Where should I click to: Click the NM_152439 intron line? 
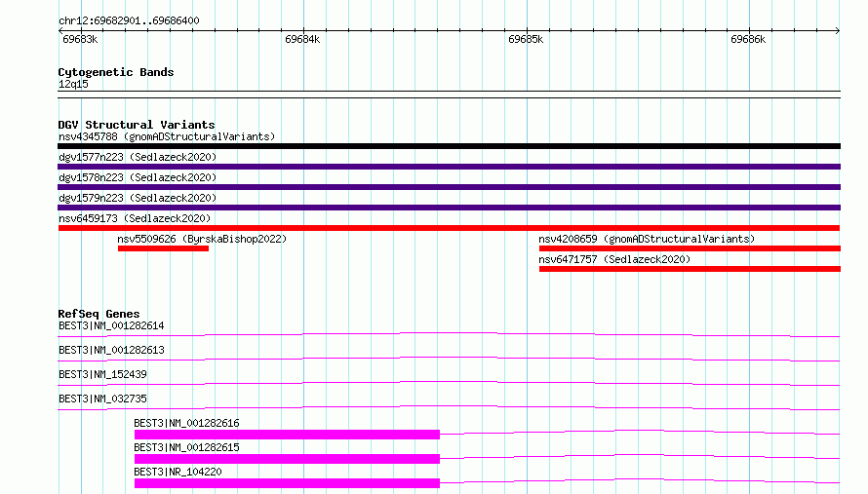pos(449,383)
